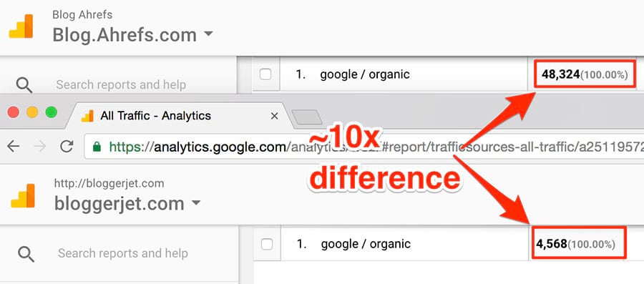Open the lower google / organic source link
Viewport: 644px width, 284px height.
[366, 244]
